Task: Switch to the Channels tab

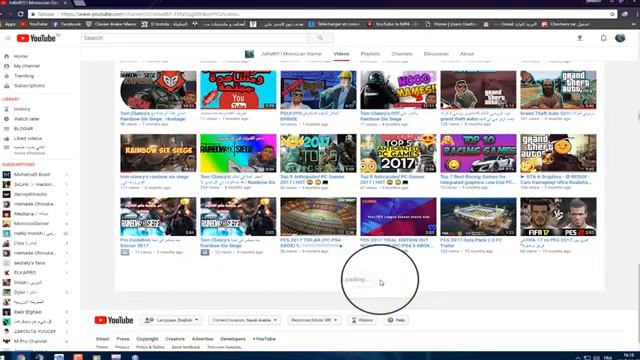Action: click(402, 54)
